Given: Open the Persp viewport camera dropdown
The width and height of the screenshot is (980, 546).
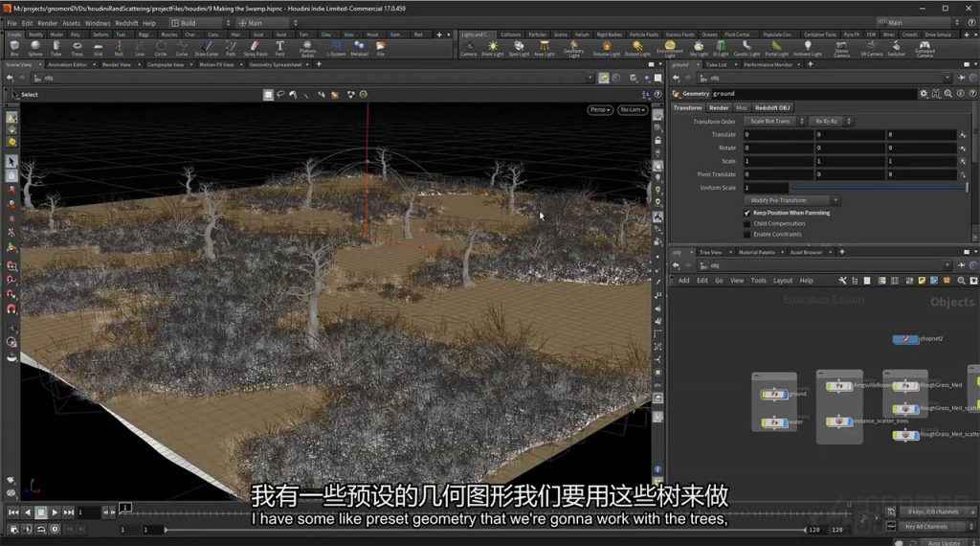Looking at the screenshot, I should click(x=600, y=110).
